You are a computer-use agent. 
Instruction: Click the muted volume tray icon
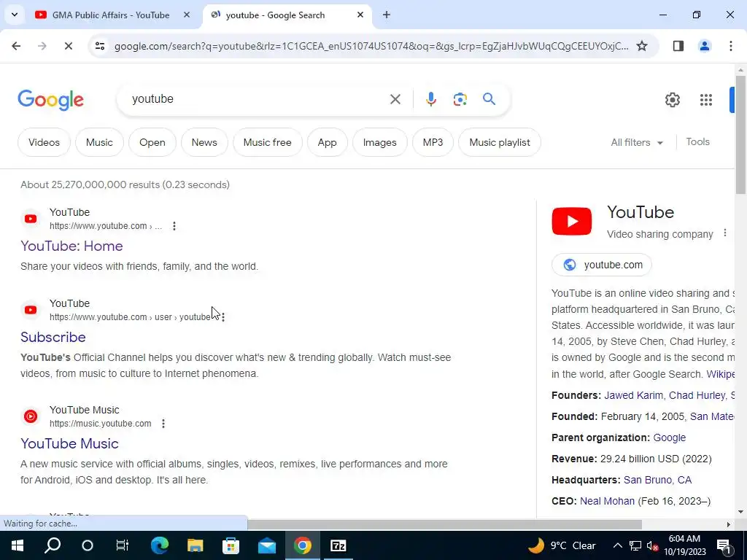pos(653,545)
